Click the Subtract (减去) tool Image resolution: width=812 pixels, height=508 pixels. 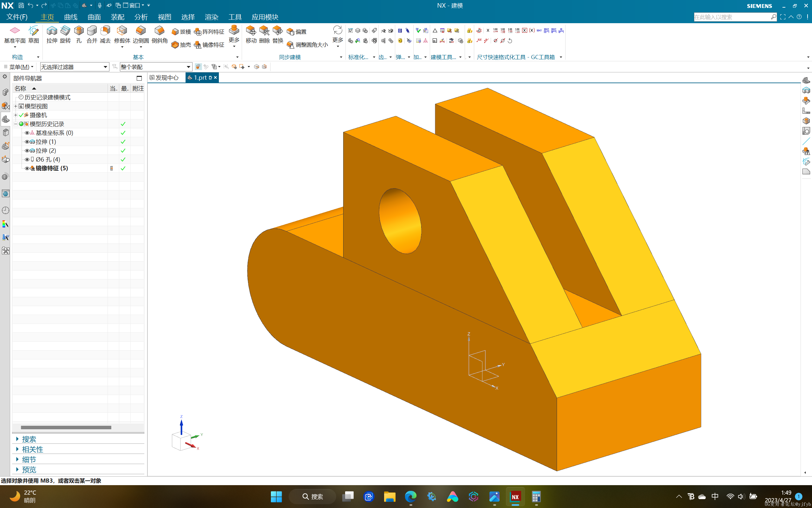pyautogui.click(x=105, y=35)
